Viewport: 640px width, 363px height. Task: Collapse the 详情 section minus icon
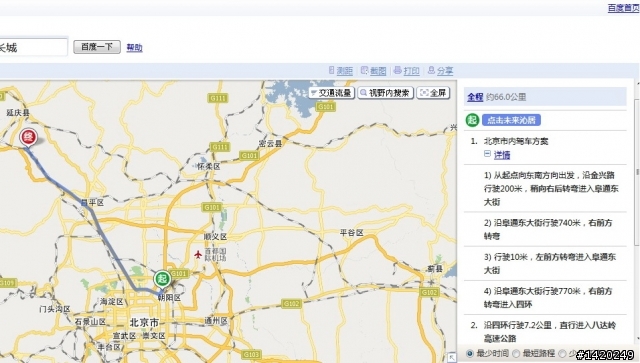coord(487,154)
